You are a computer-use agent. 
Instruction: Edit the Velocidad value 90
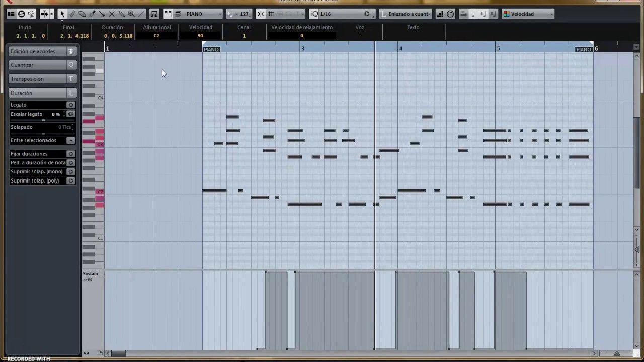pos(200,36)
